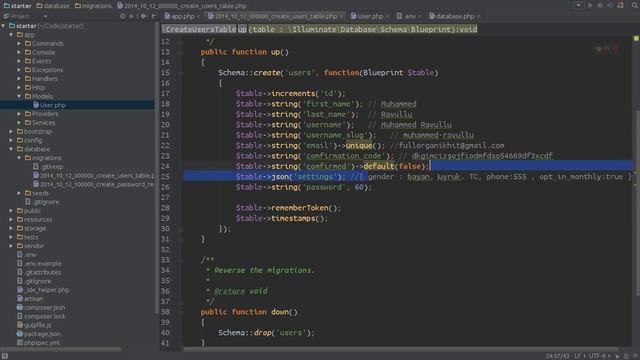Image resolution: width=640 pixels, height=360 pixels.
Task: Click the Project panel settings gear icon
Action: pos(143,16)
